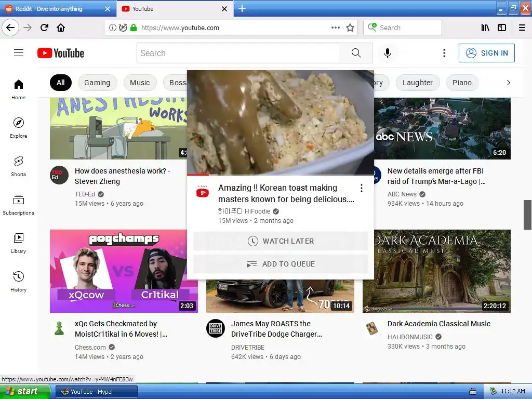Open HALIDONMUSIC channel name link
Image resolution: width=532 pixels, height=399 pixels.
click(410, 337)
